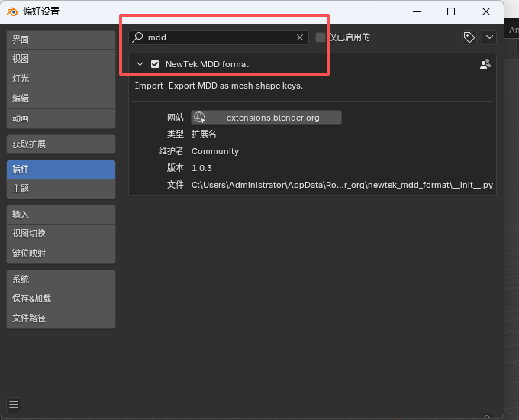Screen dimensions: 519x420
Task: Clear the mdd search text
Action: point(300,37)
